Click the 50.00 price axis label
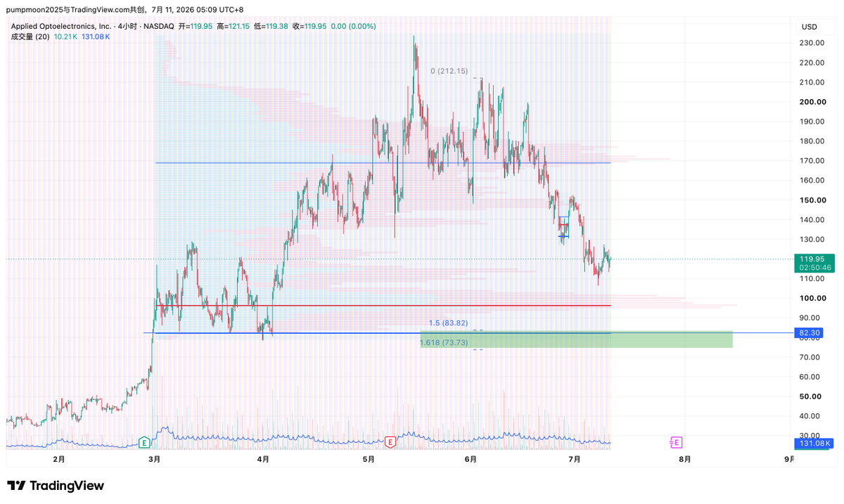 point(811,396)
